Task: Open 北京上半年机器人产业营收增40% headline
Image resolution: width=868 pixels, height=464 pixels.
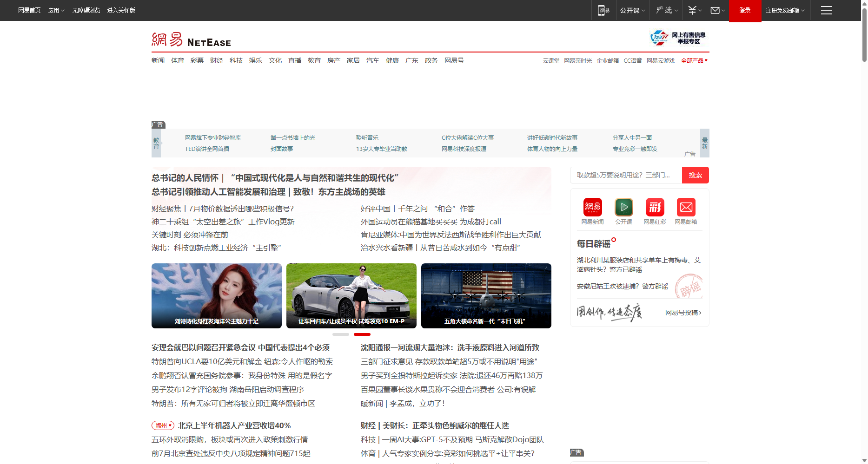Action: click(235, 425)
